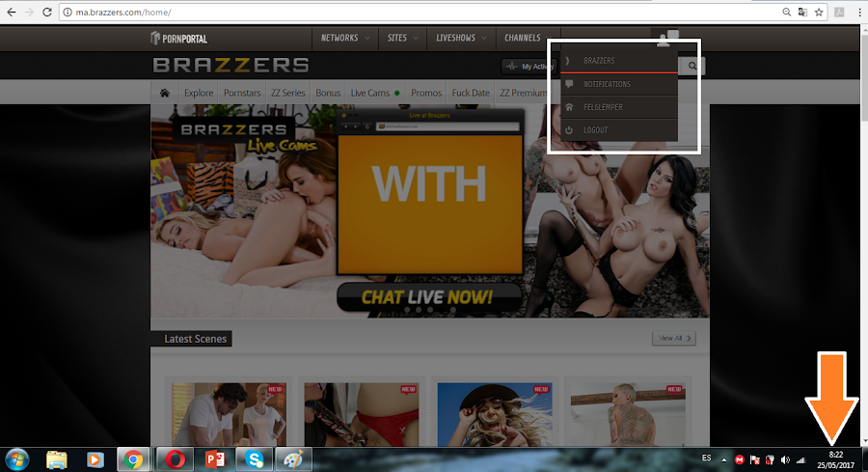Open the Promos tab

coord(426,93)
